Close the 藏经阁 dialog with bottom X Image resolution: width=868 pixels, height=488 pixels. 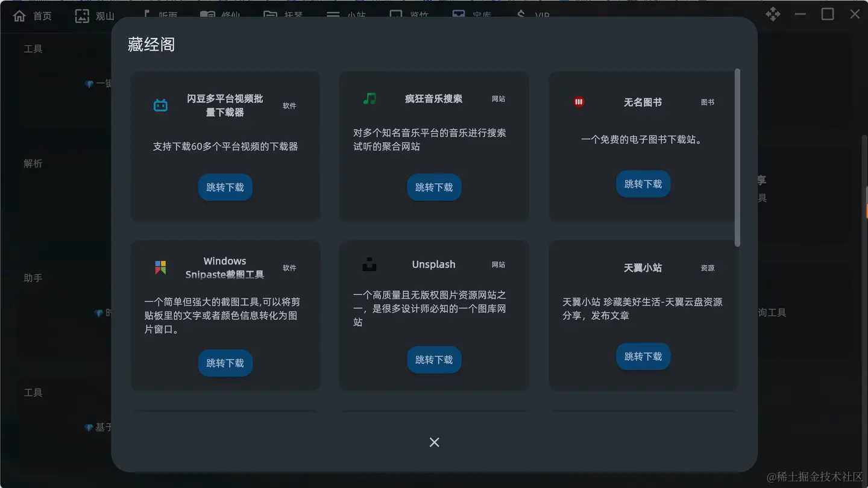point(434,442)
